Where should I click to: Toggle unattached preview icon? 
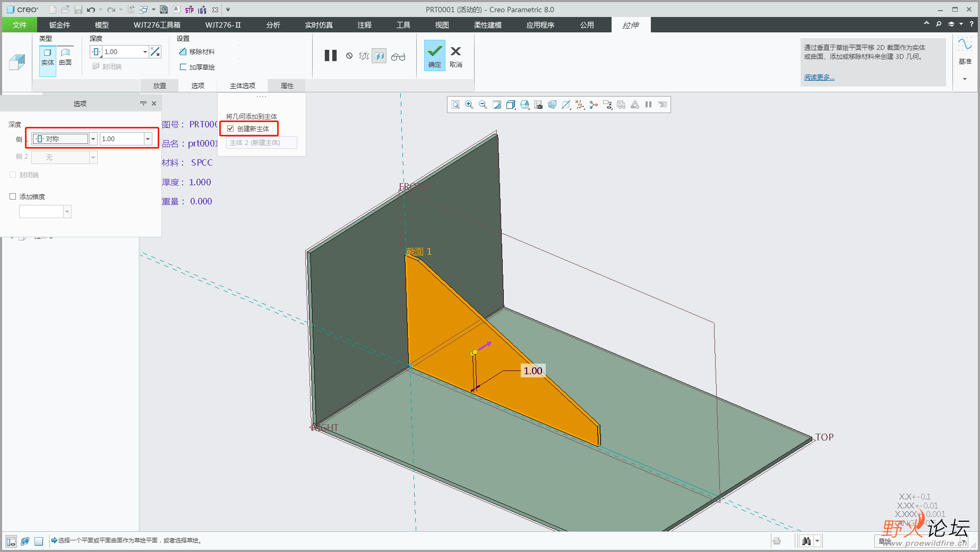pyautogui.click(x=364, y=56)
